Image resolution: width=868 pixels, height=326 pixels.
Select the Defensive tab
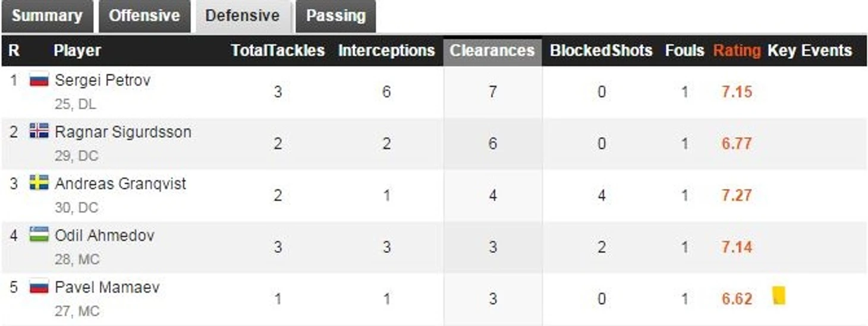click(243, 16)
